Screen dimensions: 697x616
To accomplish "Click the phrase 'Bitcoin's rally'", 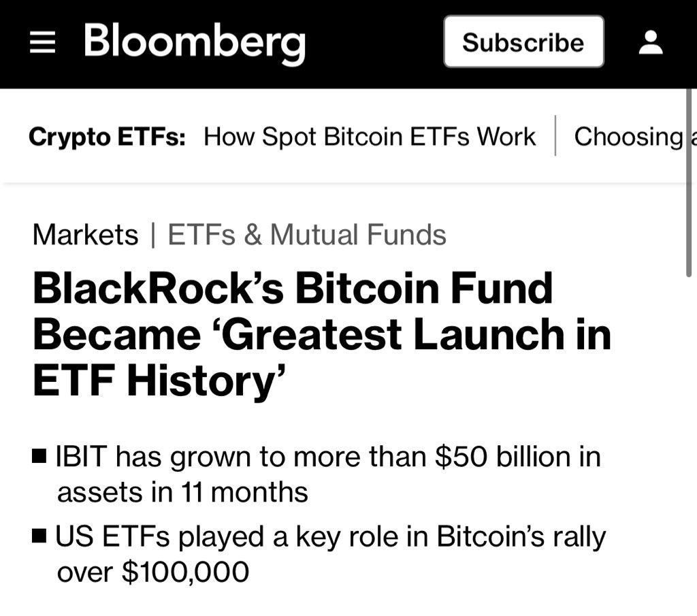I will click(x=521, y=537).
